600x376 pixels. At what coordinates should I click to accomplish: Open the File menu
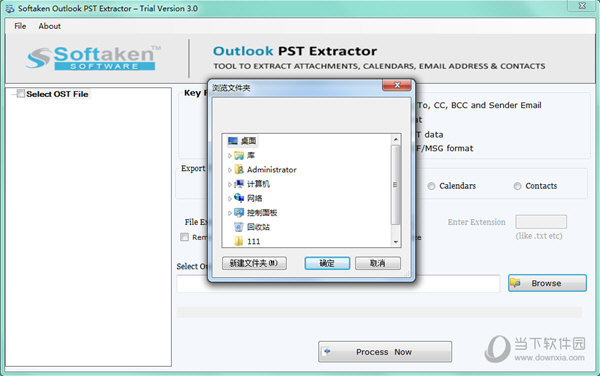point(20,26)
